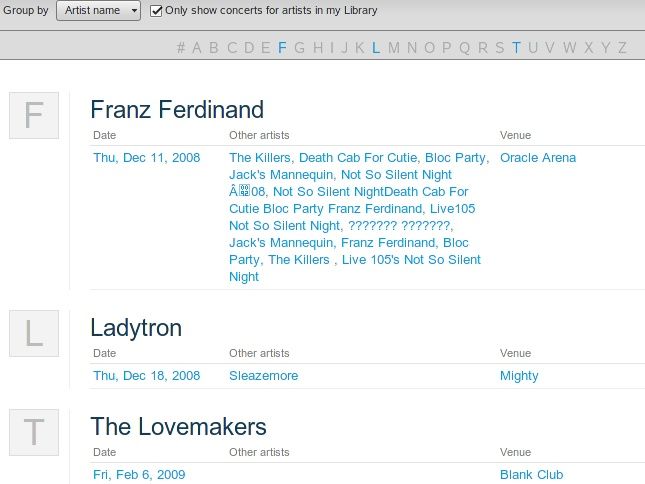Open the Thu, Dec 11, 2008 concert
The image size is (645, 484).
146,158
